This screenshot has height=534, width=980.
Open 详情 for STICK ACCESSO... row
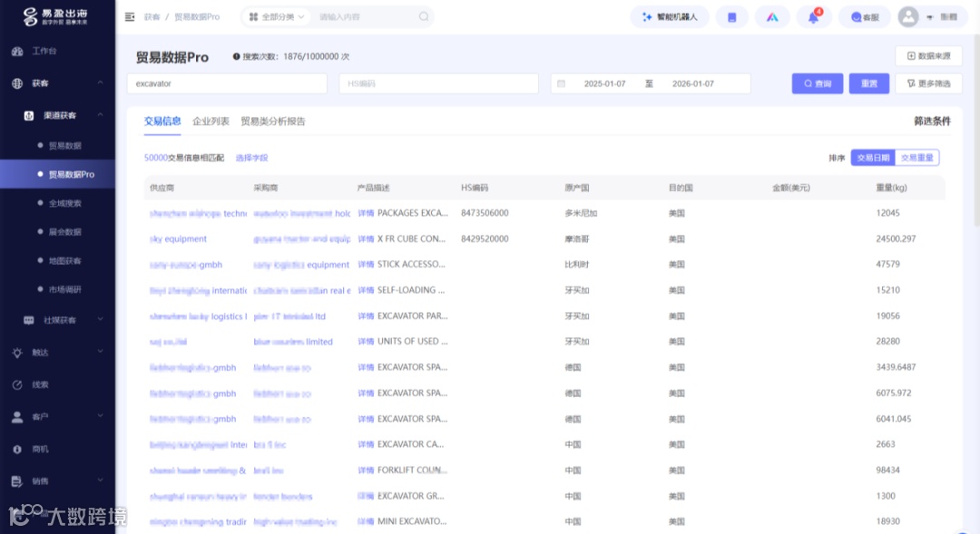[366, 264]
